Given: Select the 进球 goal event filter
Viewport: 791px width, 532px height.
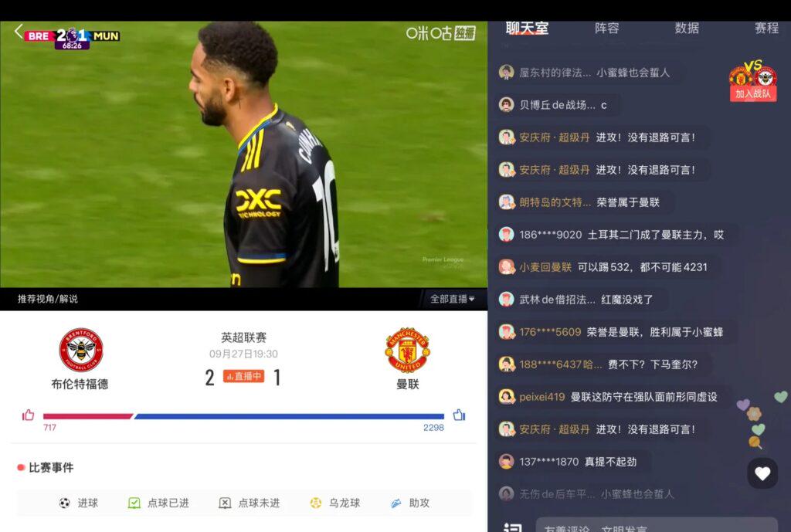Looking at the screenshot, I should (79, 503).
